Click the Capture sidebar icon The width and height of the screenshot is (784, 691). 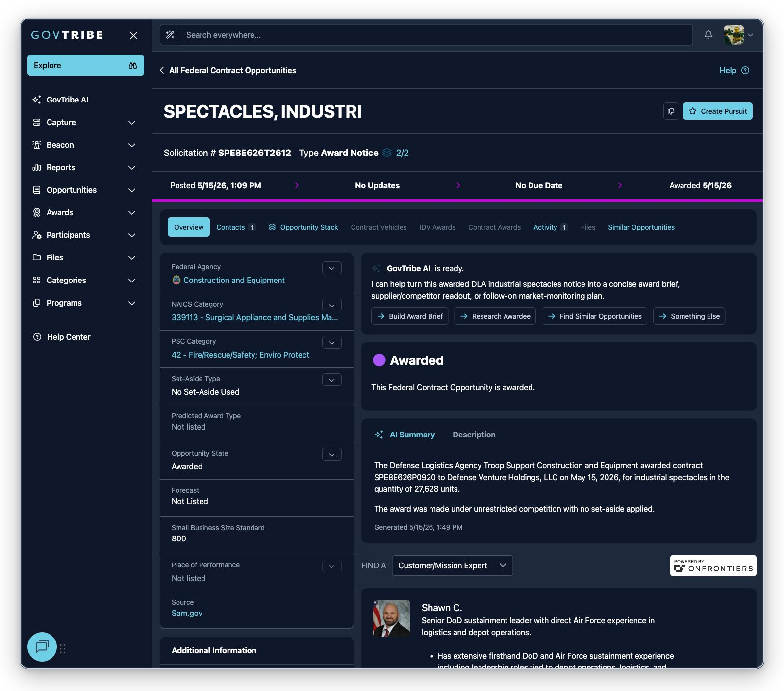tap(37, 122)
